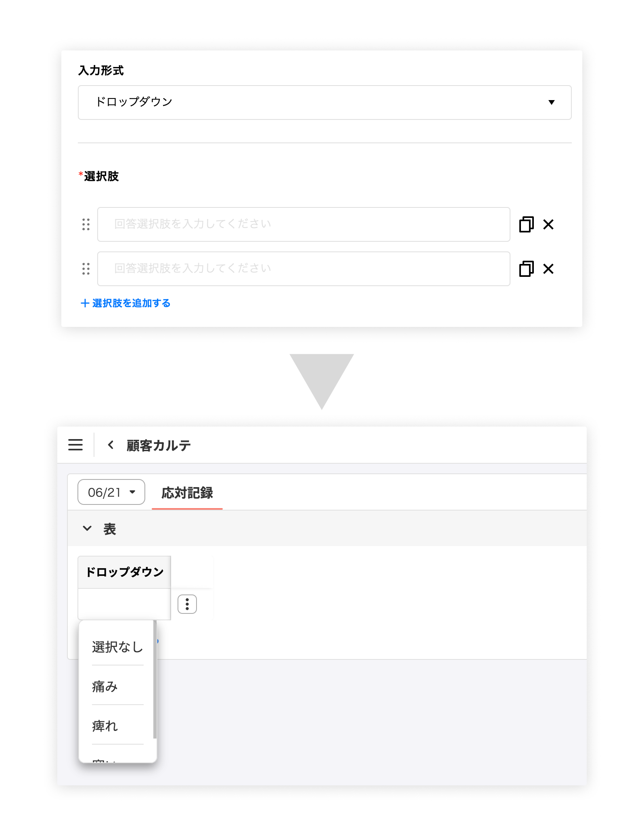Viewport: 644px width, 835px height.
Task: Open the 06/21 date dropdown
Action: pos(111,492)
